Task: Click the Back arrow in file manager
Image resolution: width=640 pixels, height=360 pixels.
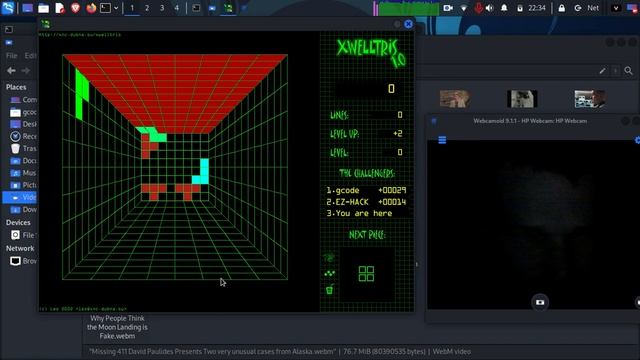Action: click(x=11, y=71)
